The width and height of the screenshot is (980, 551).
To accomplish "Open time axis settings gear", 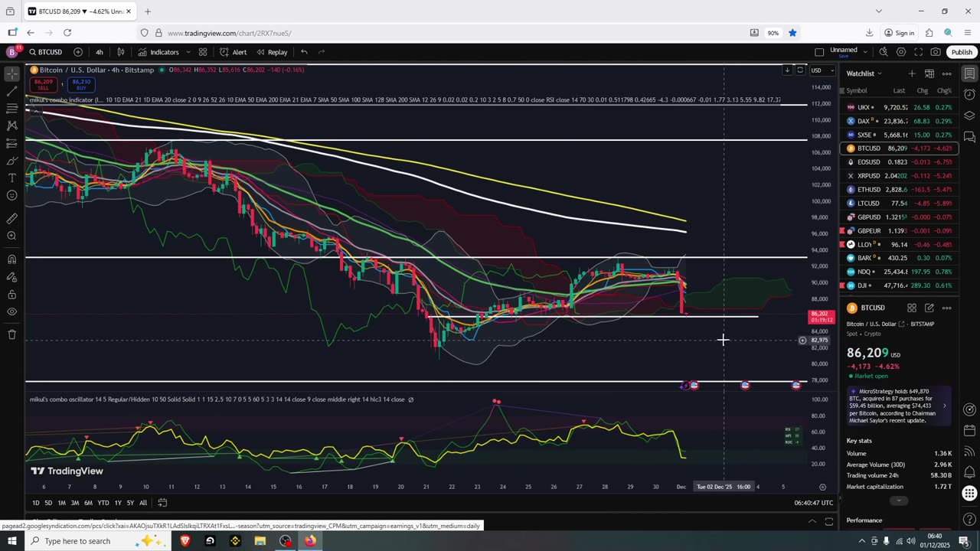I will (x=822, y=487).
